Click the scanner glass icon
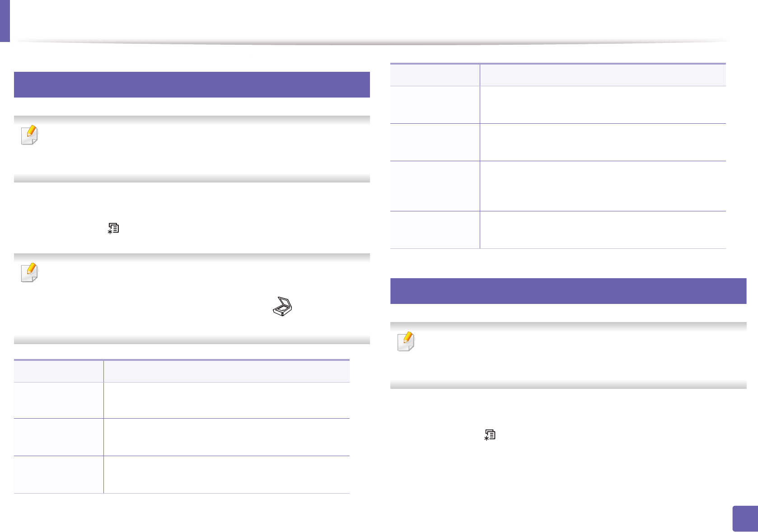The image size is (758, 532). (x=282, y=306)
